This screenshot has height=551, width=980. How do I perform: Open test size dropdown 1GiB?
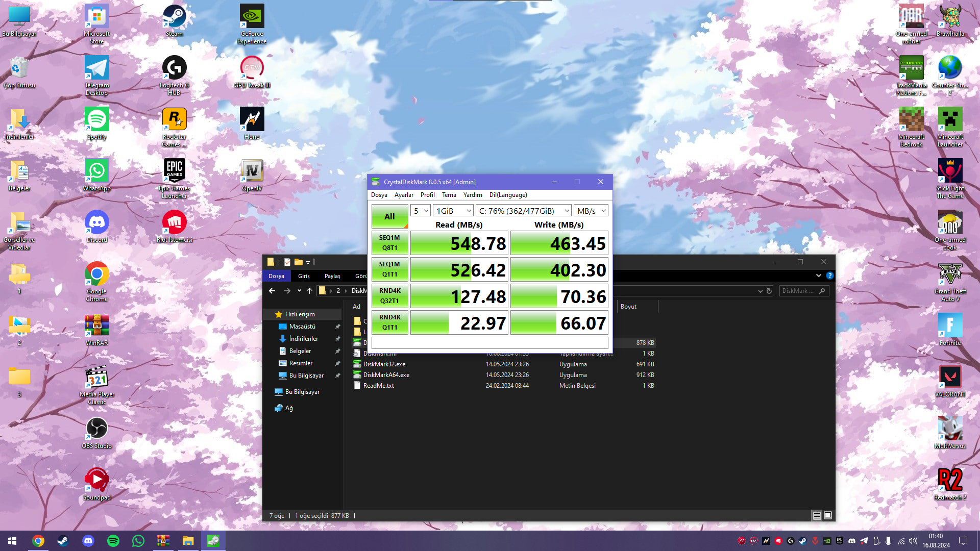click(453, 211)
